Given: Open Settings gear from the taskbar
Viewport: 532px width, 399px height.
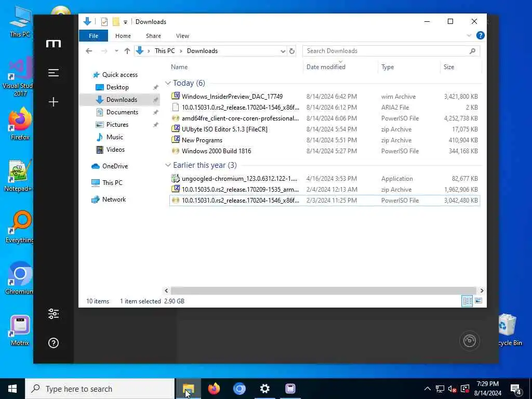Looking at the screenshot, I should coord(264,389).
